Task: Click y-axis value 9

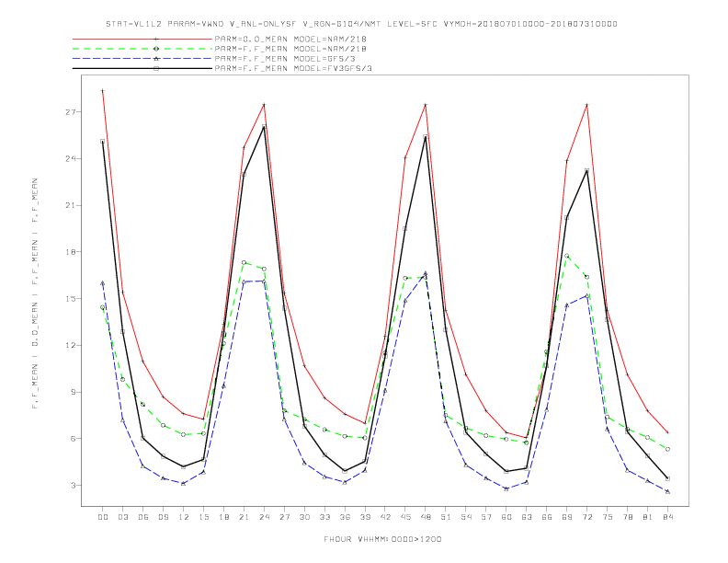Action: click(x=73, y=392)
